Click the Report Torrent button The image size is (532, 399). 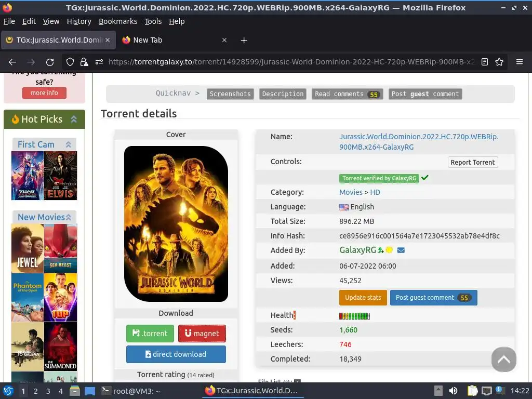(x=473, y=162)
